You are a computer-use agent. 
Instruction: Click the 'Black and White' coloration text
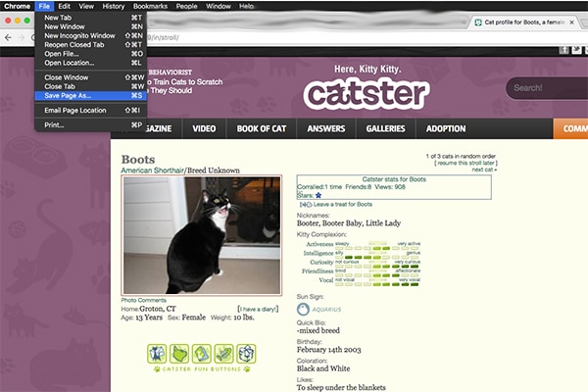click(323, 368)
